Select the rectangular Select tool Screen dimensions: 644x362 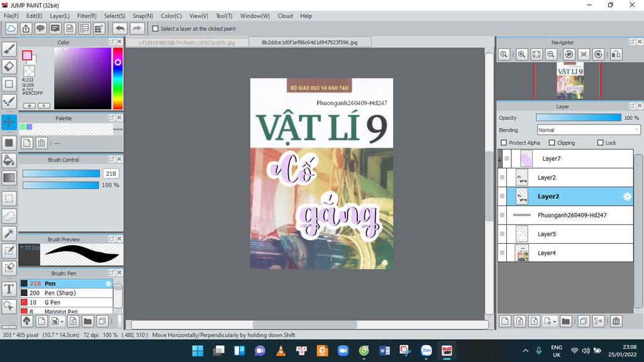[x=9, y=199]
